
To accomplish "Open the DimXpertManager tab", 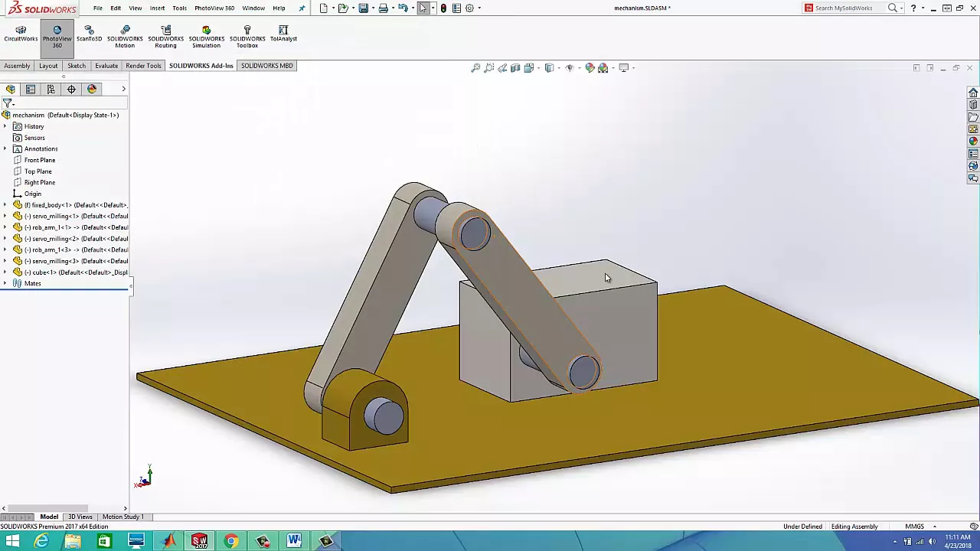I will pyautogui.click(x=71, y=90).
